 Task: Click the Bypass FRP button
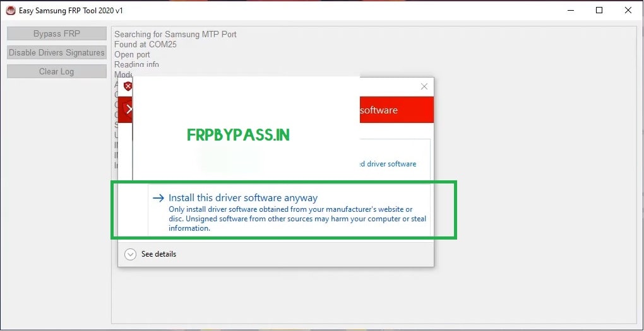click(57, 33)
